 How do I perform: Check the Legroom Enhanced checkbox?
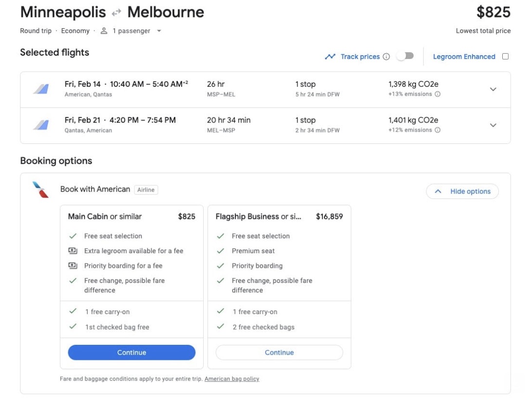pos(505,56)
